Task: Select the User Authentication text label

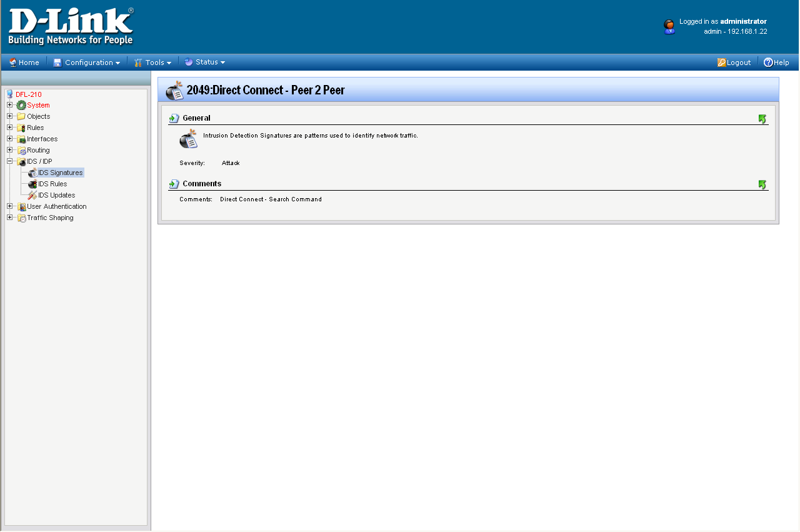Action: point(57,206)
